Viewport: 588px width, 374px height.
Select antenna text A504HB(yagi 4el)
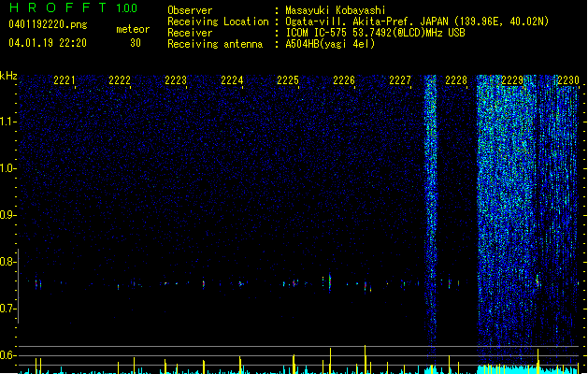coord(330,44)
